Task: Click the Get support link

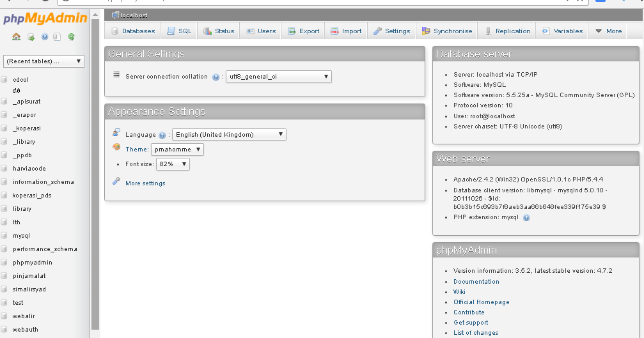Action: click(x=471, y=323)
